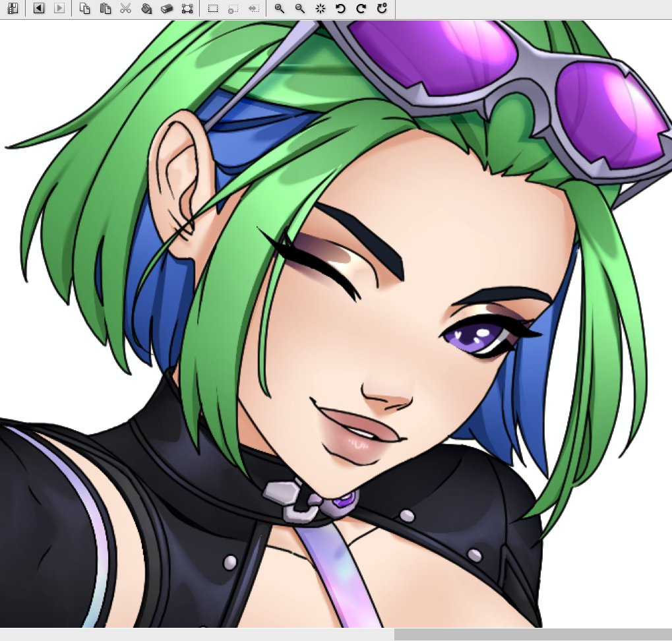Rotate canvas counterclockwise
Viewport: 672px width, 641px height.
341,8
